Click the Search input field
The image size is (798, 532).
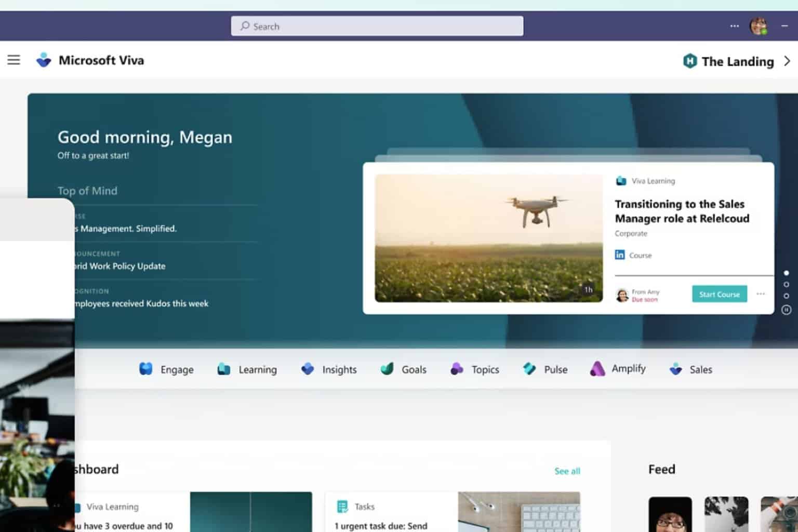[x=377, y=26]
